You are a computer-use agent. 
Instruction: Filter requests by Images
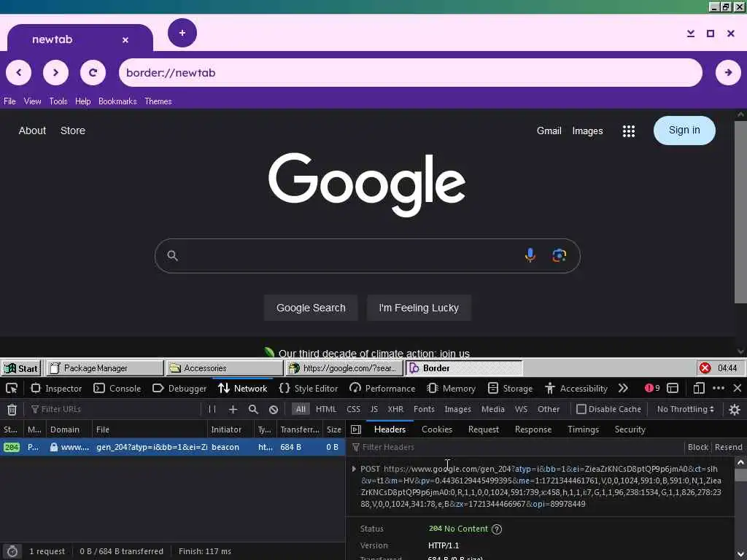[457, 409]
